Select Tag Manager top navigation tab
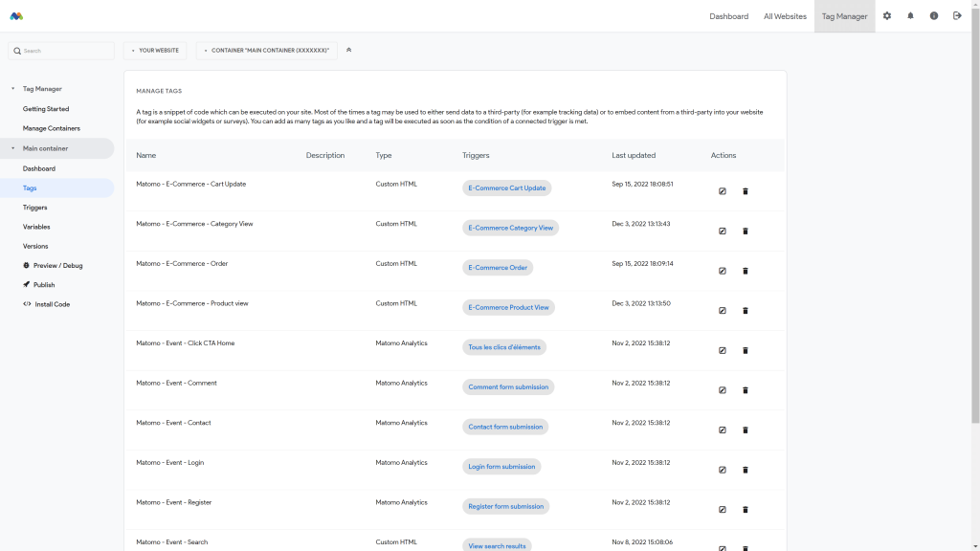The width and height of the screenshot is (980, 551). (844, 16)
